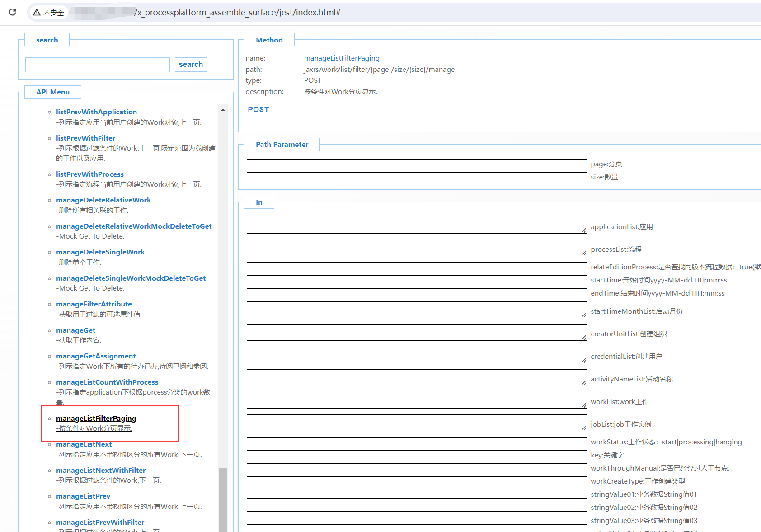Open manageListCountWithProcess API entry
This screenshot has width=761, height=532.
(107, 382)
